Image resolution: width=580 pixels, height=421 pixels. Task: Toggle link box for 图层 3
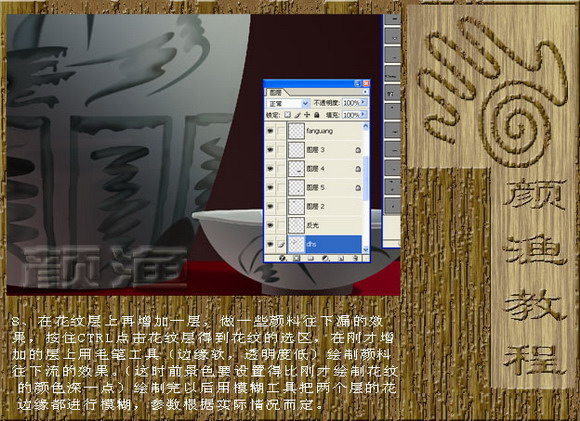tap(281, 150)
